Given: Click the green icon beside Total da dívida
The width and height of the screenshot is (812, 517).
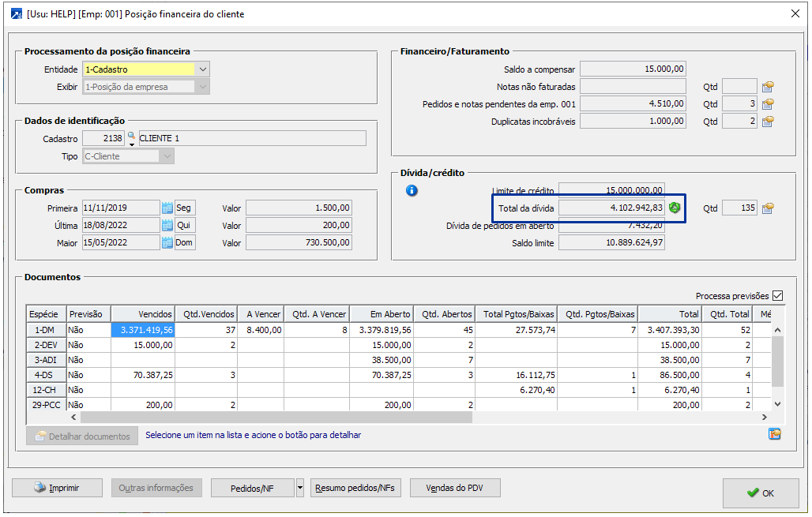Looking at the screenshot, I should [675, 208].
